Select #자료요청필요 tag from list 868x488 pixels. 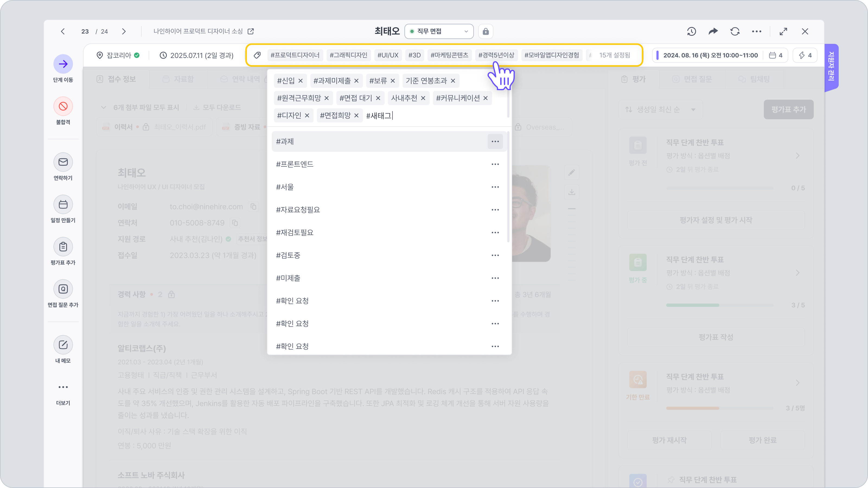click(x=298, y=210)
